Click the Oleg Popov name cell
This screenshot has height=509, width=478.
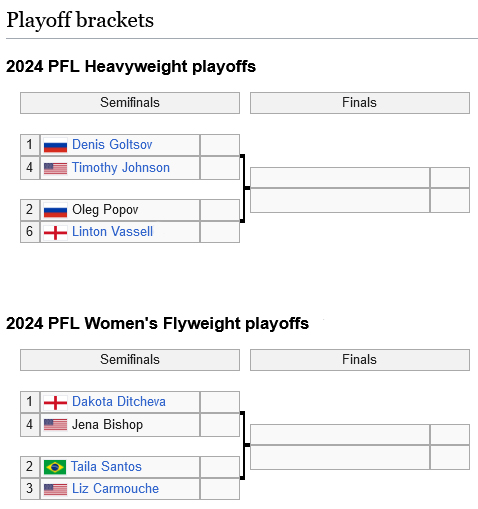tap(120, 210)
